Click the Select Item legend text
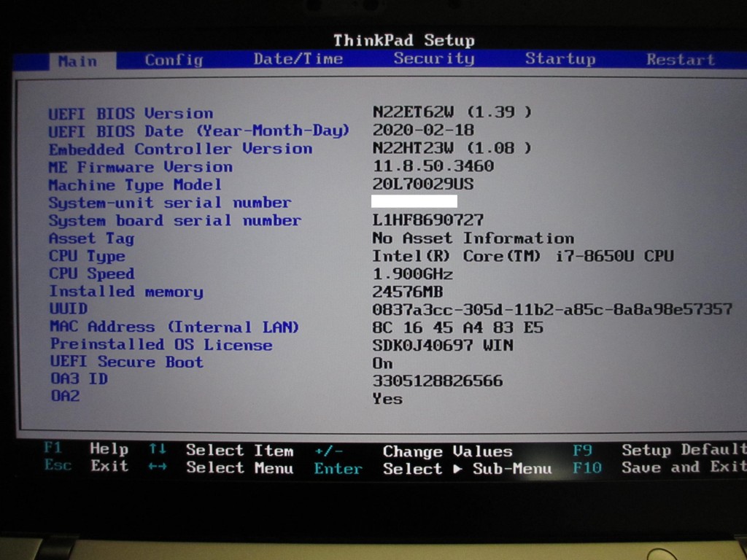Viewport: 747px width, 560px height. coord(239,450)
